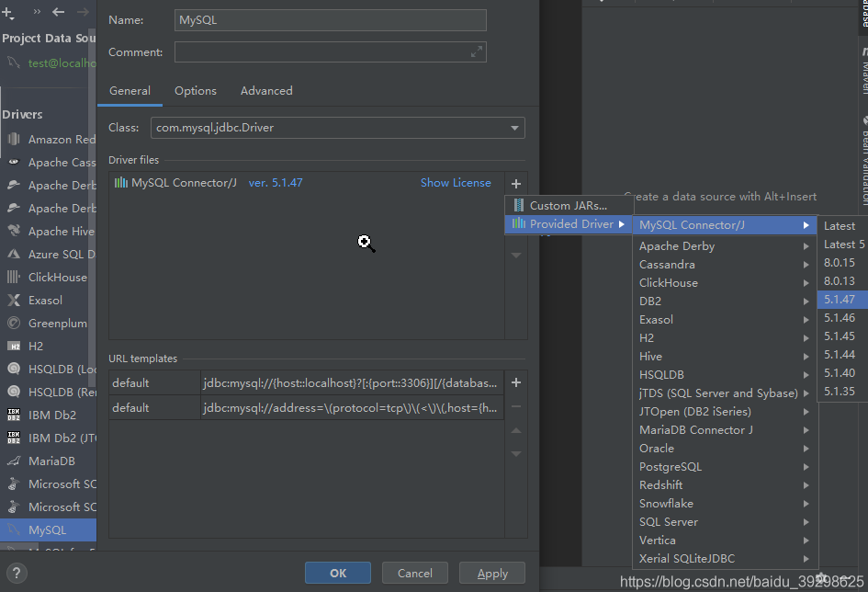Select the Hive menu entry
This screenshot has height=592, width=868.
pyautogui.click(x=725, y=357)
